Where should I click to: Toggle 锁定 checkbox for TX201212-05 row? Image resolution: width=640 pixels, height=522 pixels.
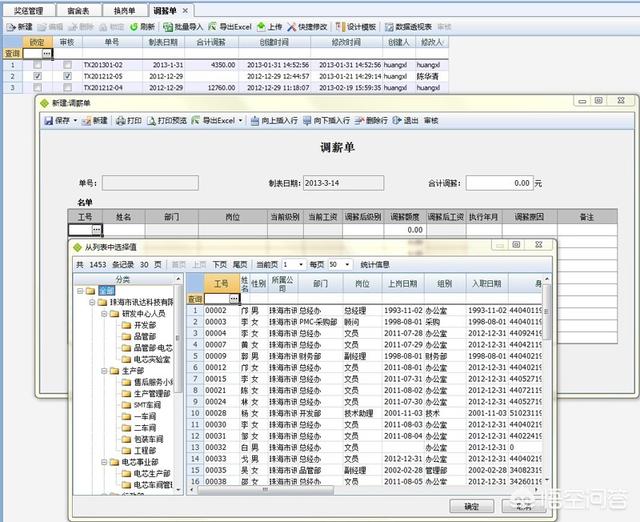[37, 76]
